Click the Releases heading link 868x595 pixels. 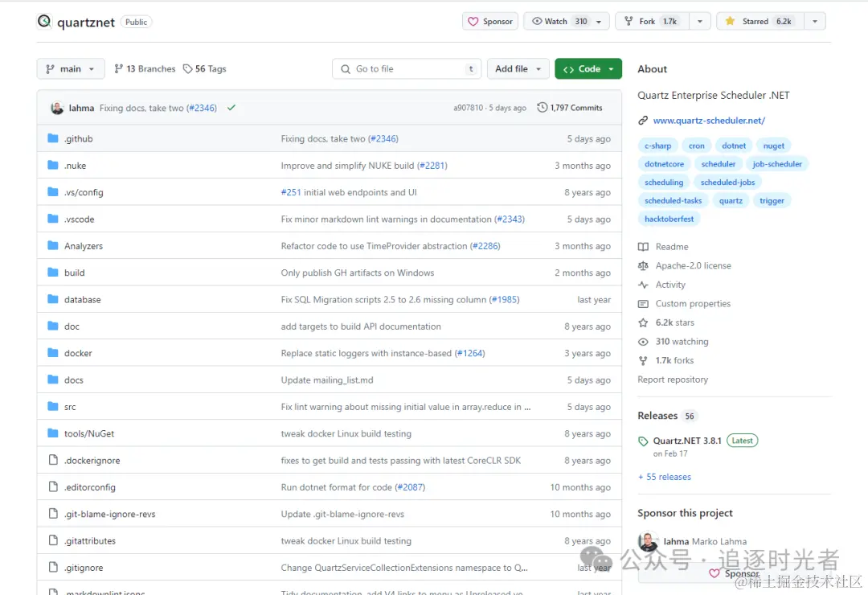coord(657,416)
